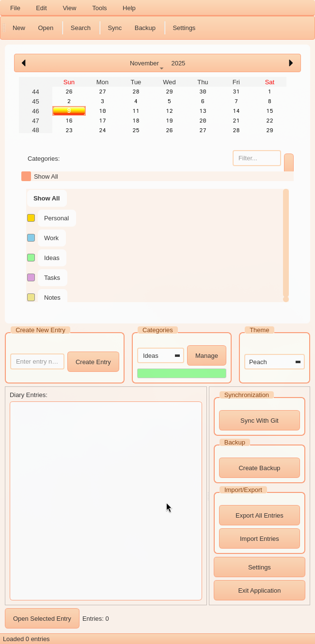This screenshot has height=644, width=315.
Task: Click Sync in the toolbar
Action: pyautogui.click(x=115, y=28)
